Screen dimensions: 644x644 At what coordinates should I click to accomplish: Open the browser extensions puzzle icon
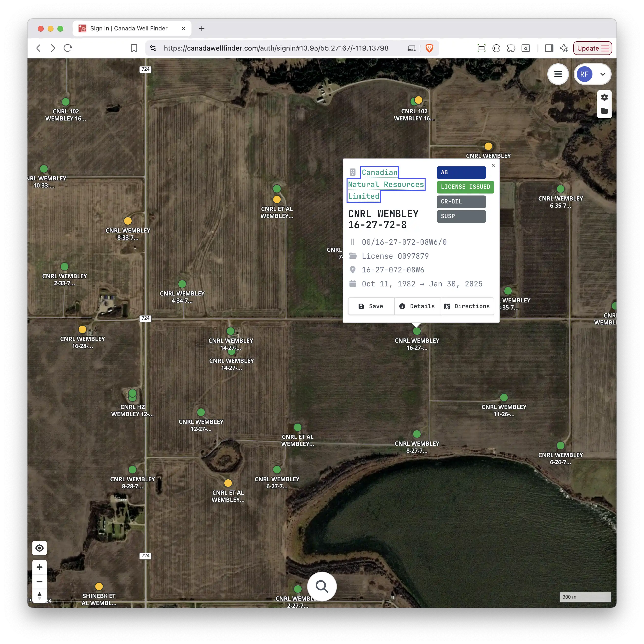[x=511, y=48]
